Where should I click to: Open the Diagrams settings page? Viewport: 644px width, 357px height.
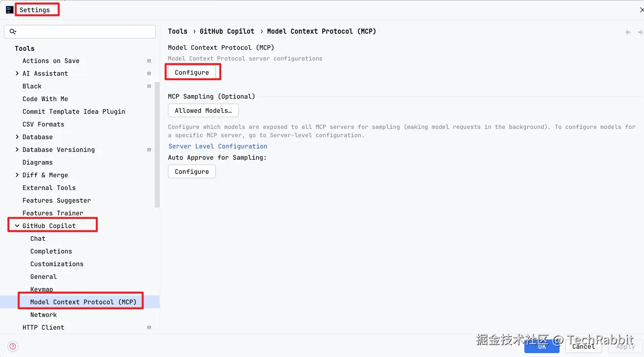[38, 163]
